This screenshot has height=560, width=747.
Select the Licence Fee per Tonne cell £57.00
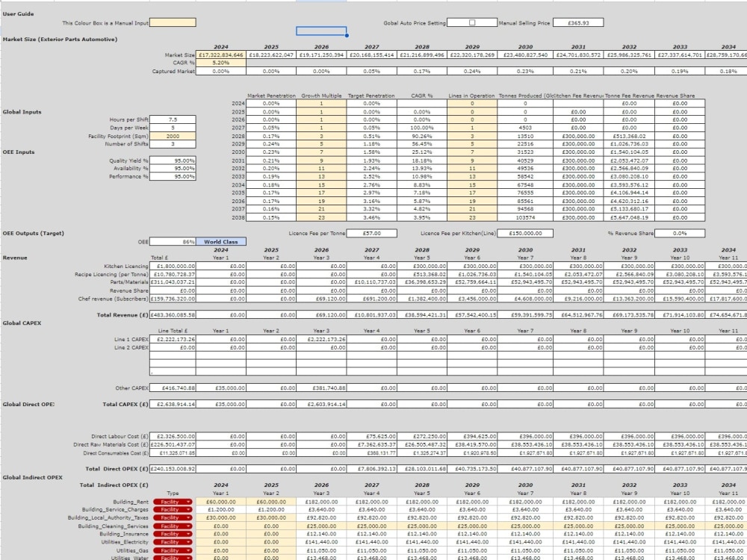pyautogui.click(x=371, y=233)
